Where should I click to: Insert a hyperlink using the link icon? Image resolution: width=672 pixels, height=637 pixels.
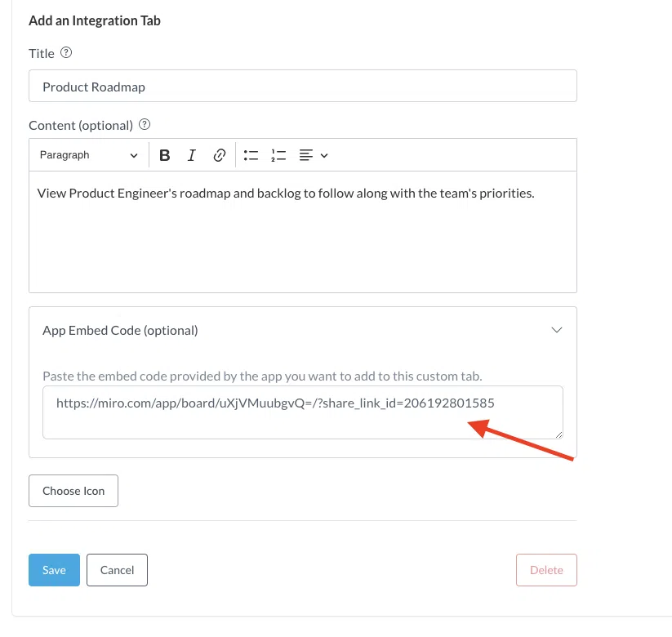coord(219,155)
